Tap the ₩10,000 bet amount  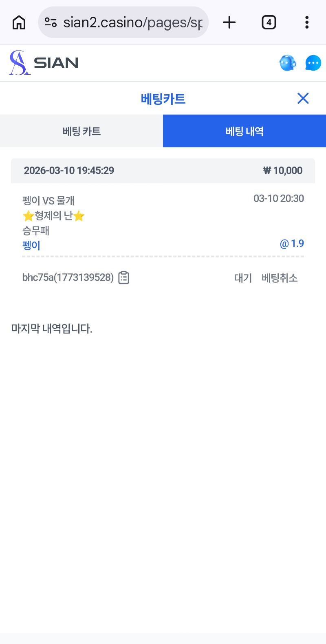[283, 171]
